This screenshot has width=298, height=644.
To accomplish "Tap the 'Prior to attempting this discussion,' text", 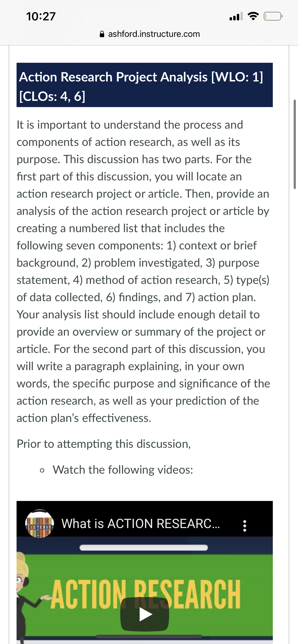I will [104, 444].
